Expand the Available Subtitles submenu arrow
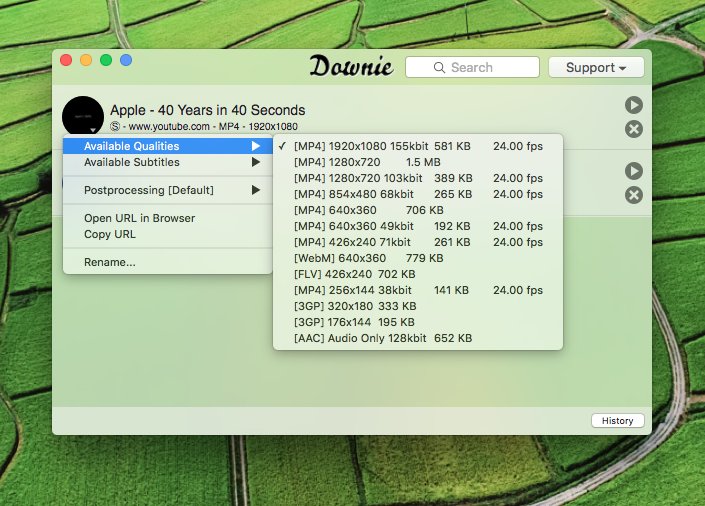 click(x=256, y=162)
